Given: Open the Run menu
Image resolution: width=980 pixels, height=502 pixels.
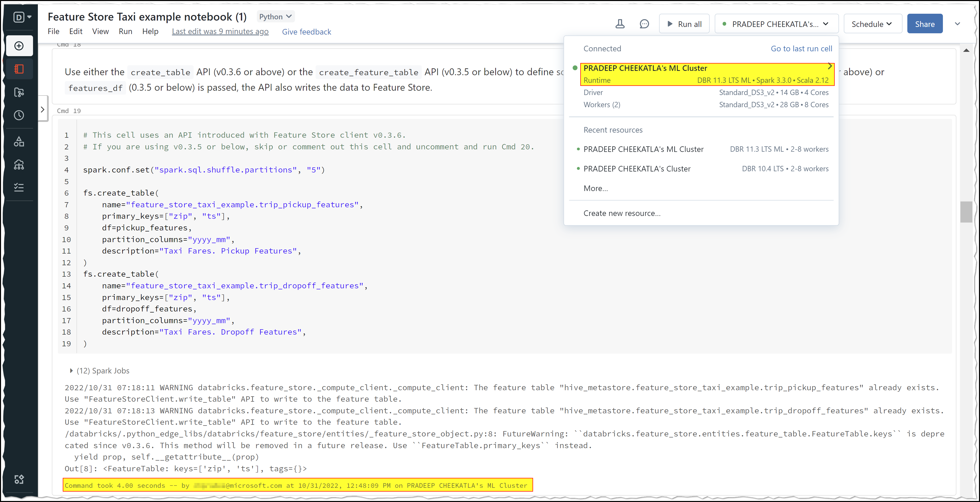Looking at the screenshot, I should pos(125,32).
